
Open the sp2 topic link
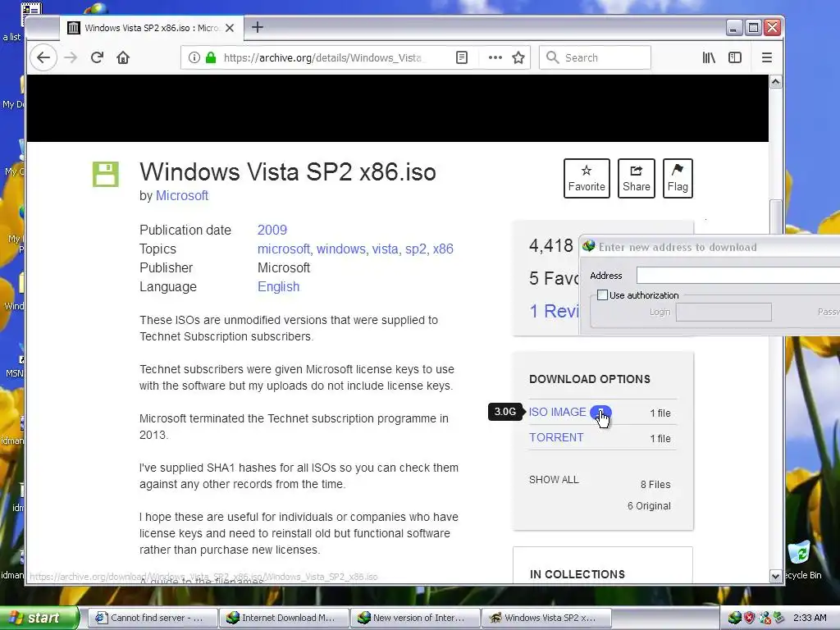tap(416, 249)
